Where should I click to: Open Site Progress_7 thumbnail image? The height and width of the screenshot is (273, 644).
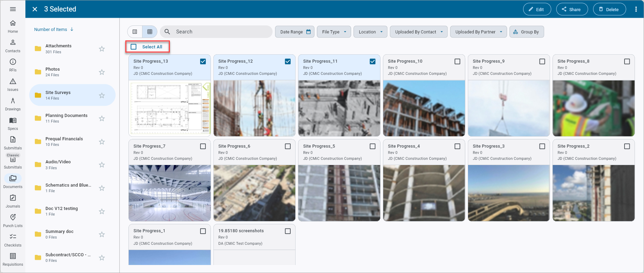[170, 193]
